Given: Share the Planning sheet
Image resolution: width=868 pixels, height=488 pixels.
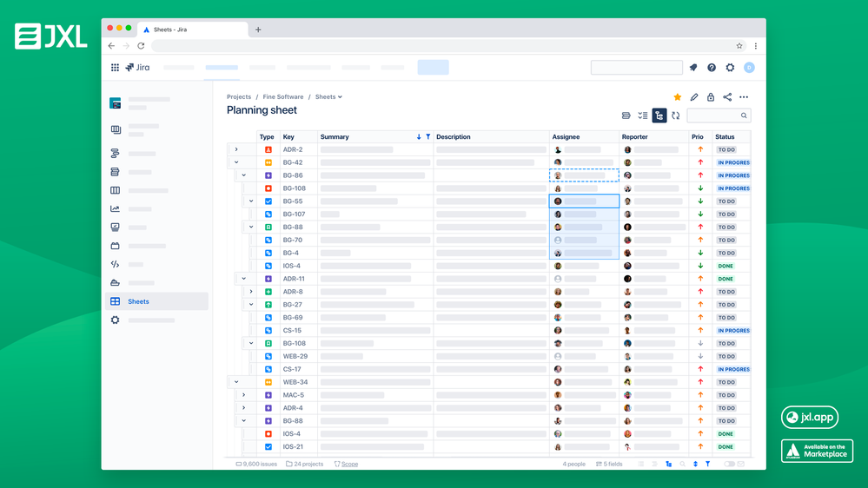Looking at the screenshot, I should [727, 97].
